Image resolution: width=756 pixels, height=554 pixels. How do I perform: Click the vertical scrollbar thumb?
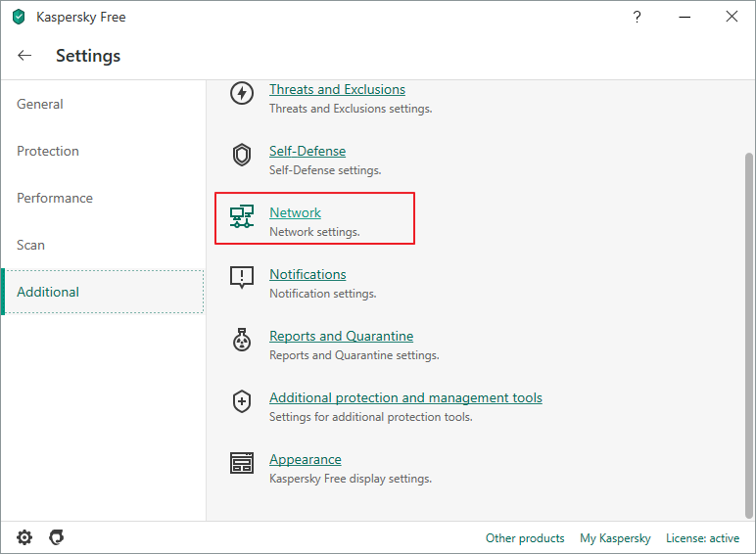[x=748, y=336]
